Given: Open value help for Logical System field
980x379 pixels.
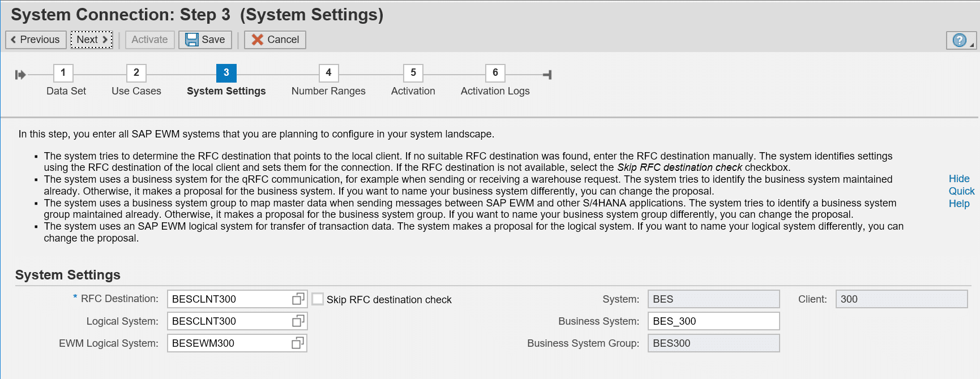Looking at the screenshot, I should point(298,321).
